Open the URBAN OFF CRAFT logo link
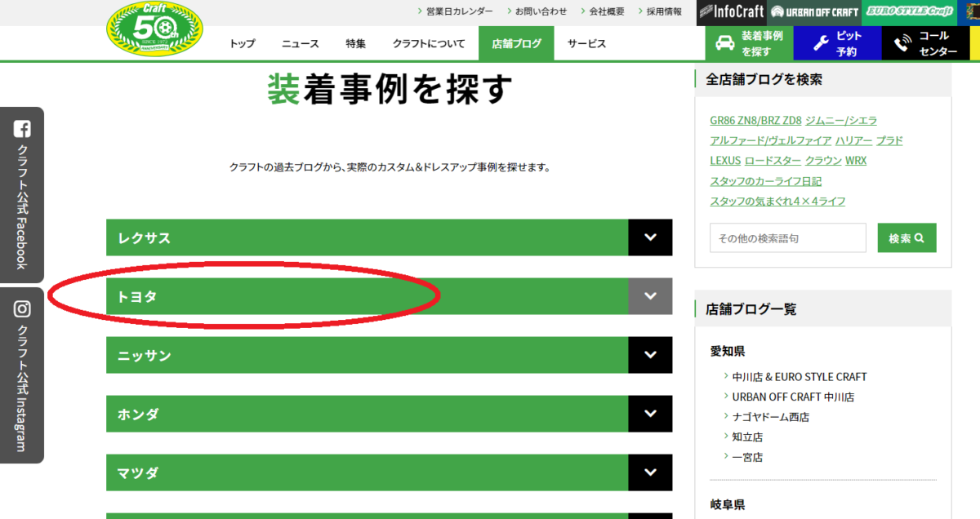This screenshot has height=519, width=980. (814, 12)
